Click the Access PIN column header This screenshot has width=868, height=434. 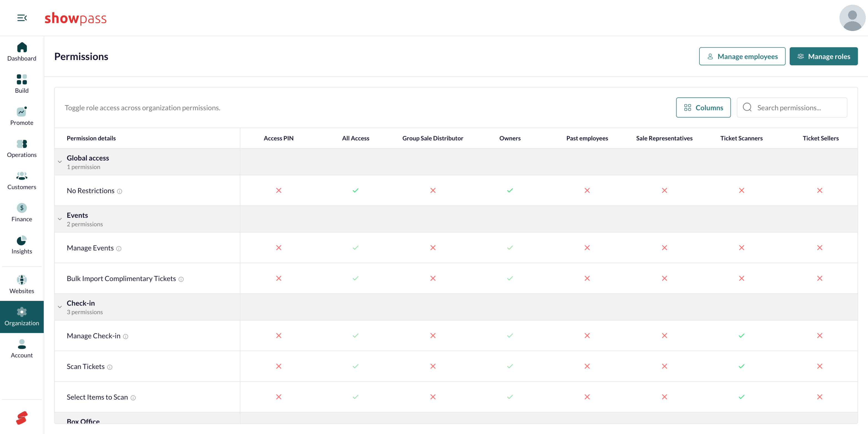(279, 138)
